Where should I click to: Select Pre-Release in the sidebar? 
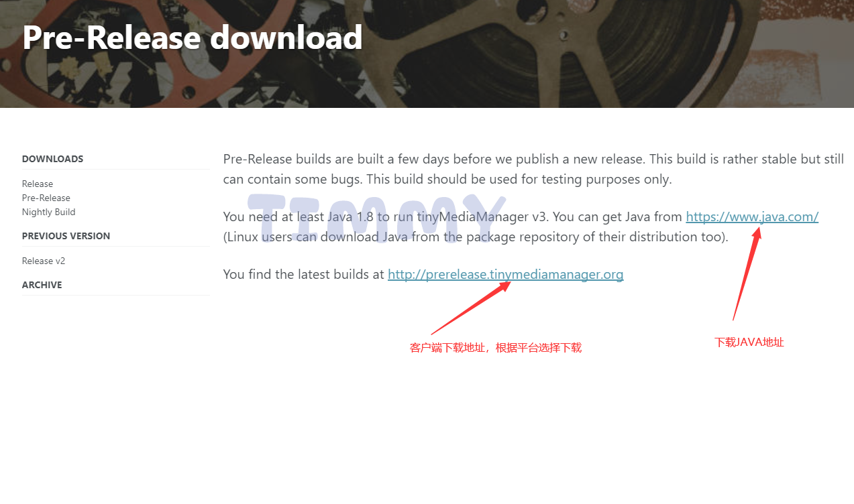point(46,198)
